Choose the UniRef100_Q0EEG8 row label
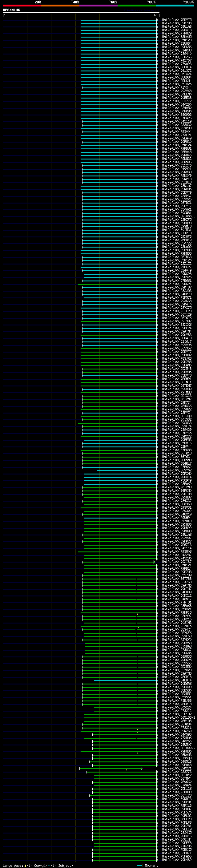This screenshot has height=868, width=197. click(177, 98)
